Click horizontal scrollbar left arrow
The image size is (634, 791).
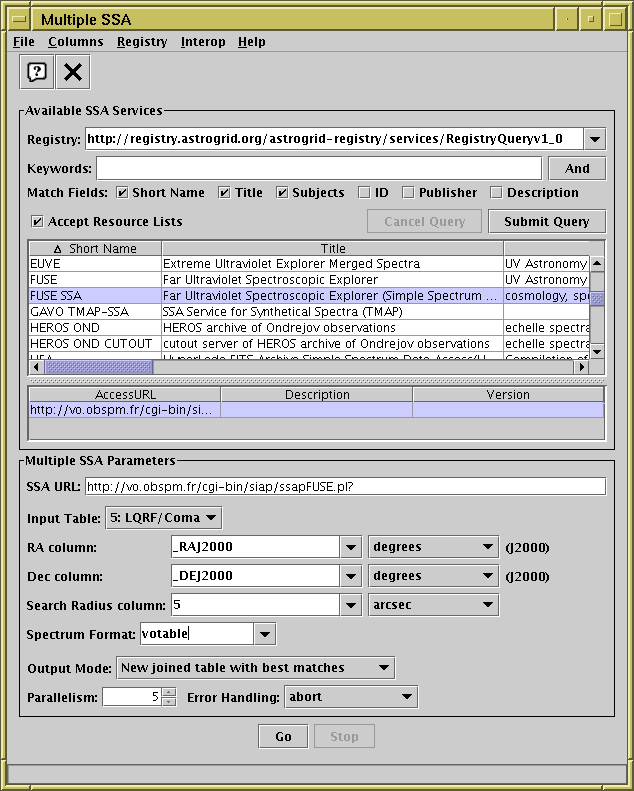(x=36, y=367)
